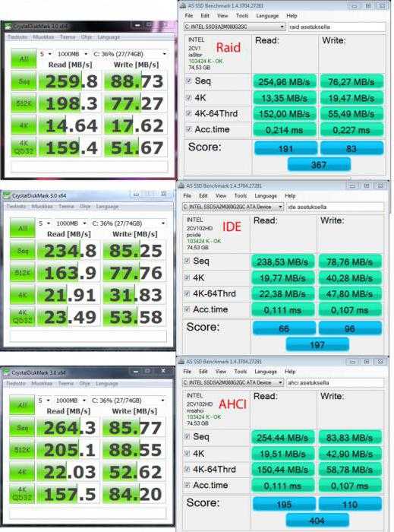Screen dimensions: 394x532
Task: Open Teema menu in CrystalDiskMark window showing 264.3
Action: pos(66,383)
